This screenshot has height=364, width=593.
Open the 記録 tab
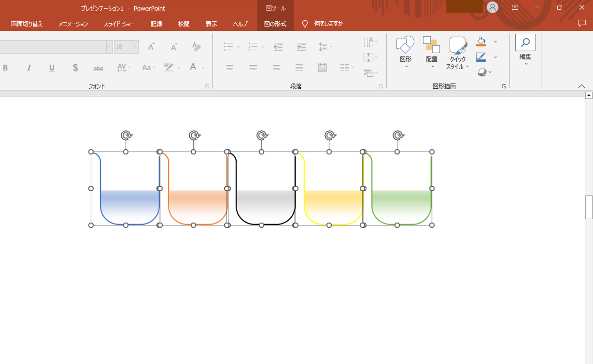[156, 24]
